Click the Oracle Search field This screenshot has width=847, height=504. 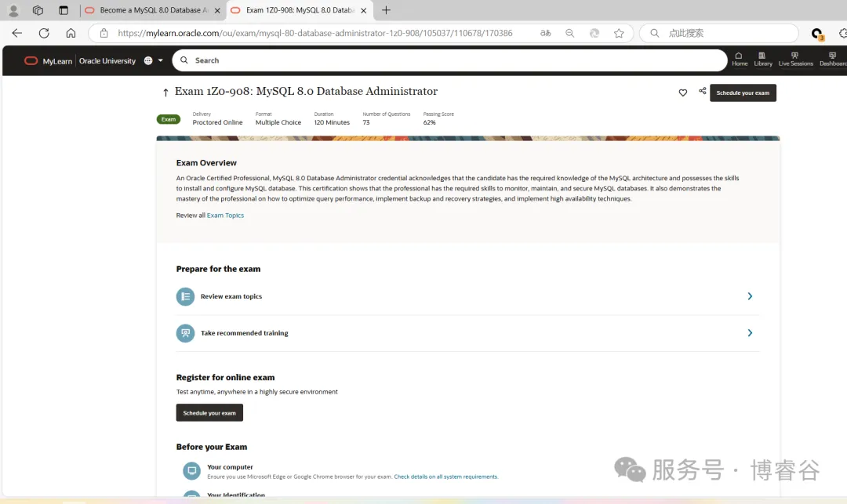pos(449,60)
